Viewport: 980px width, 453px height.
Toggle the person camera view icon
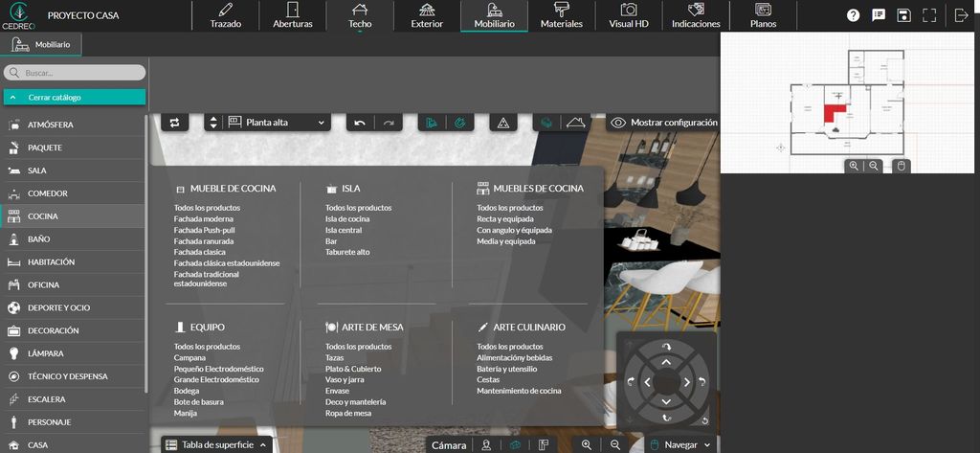(486, 444)
